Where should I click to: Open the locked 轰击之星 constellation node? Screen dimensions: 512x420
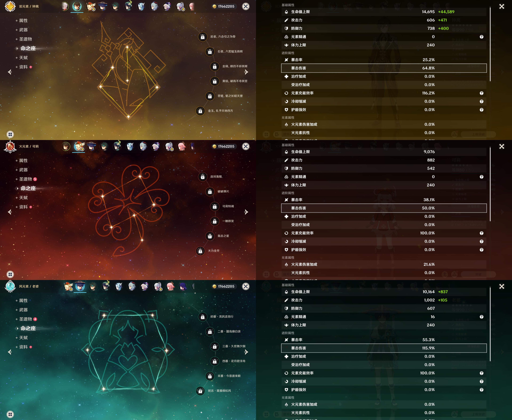click(x=210, y=236)
